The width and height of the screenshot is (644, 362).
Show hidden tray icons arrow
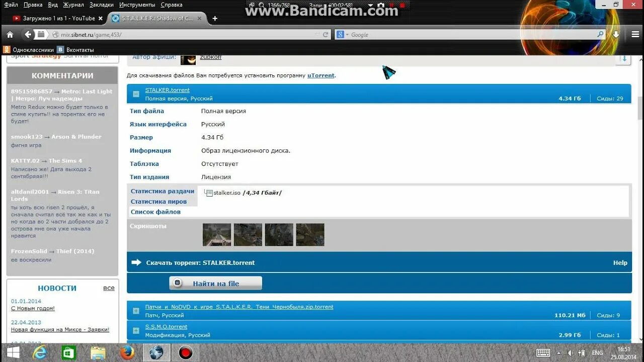[559, 353]
